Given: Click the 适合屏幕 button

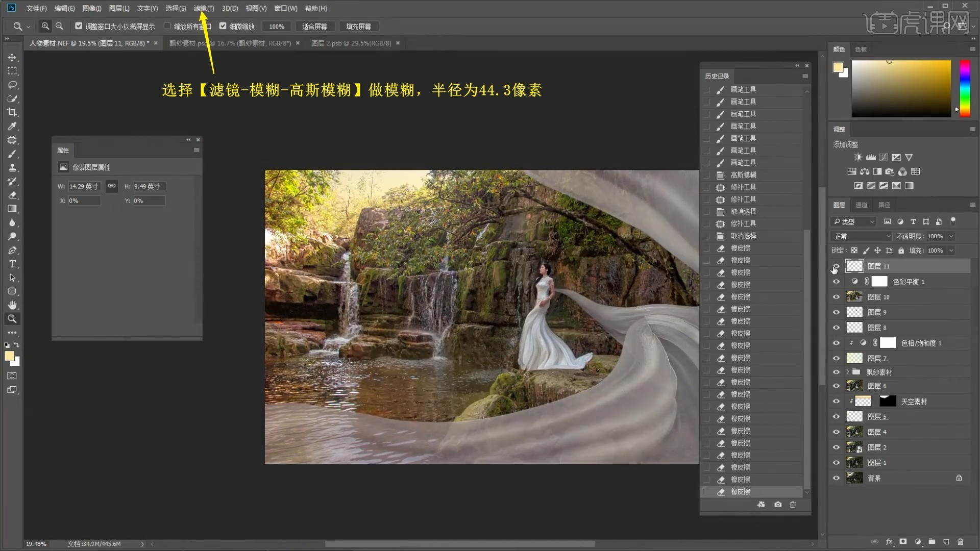Looking at the screenshot, I should click(314, 27).
